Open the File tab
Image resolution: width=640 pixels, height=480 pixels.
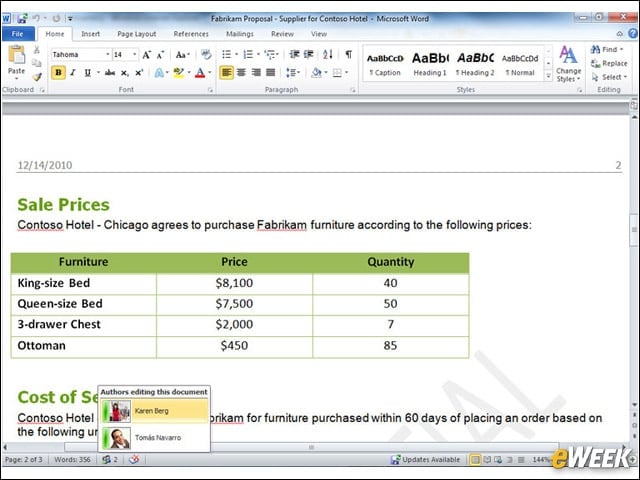click(18, 34)
